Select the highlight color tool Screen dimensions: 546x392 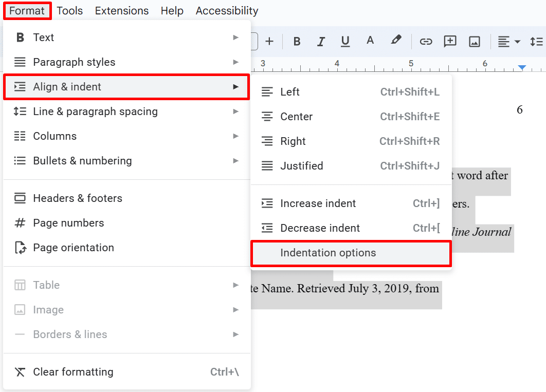(396, 41)
